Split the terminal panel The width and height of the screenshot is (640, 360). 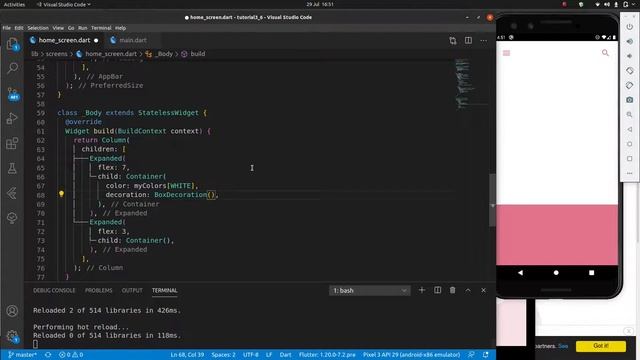click(437, 290)
